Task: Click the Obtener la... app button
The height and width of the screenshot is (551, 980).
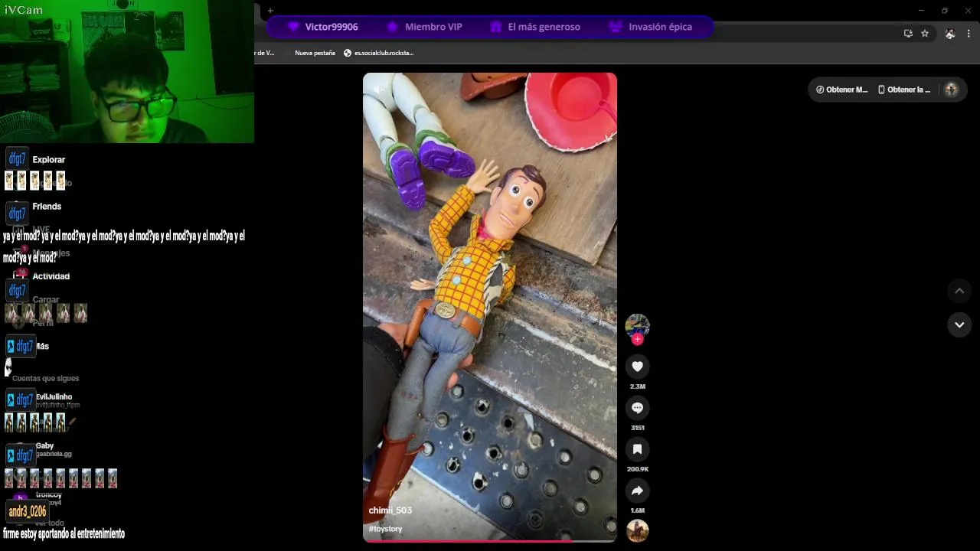Action: pos(904,90)
